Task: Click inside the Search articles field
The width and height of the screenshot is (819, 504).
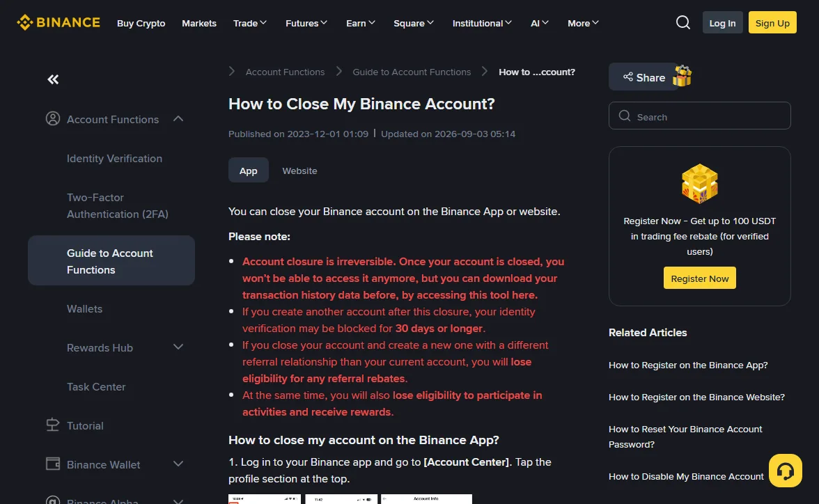Action: 699,116
